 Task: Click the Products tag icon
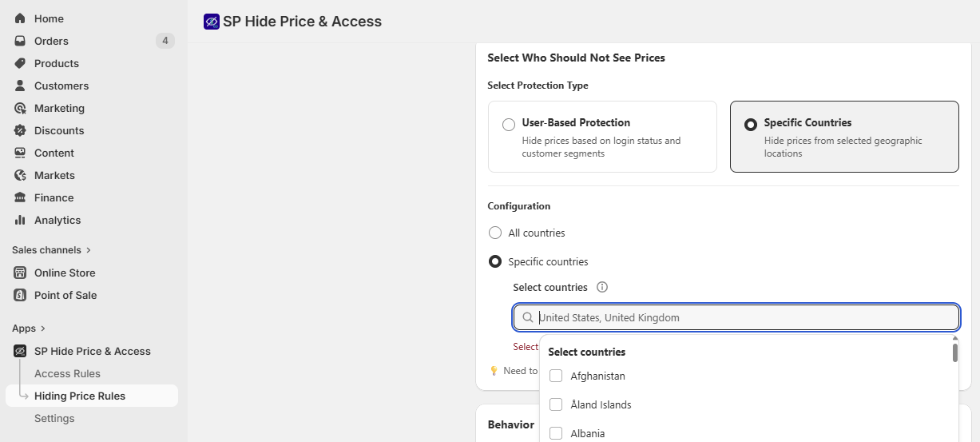pyautogui.click(x=20, y=63)
